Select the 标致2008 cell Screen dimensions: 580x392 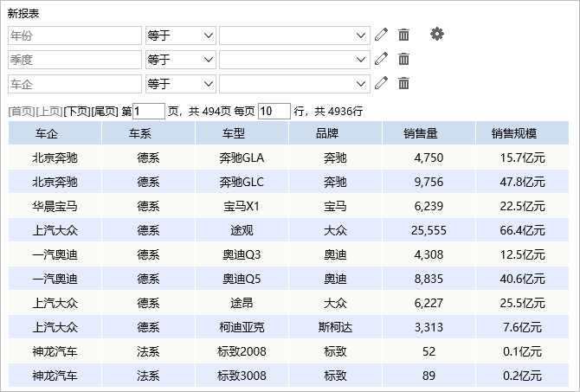click(x=242, y=351)
